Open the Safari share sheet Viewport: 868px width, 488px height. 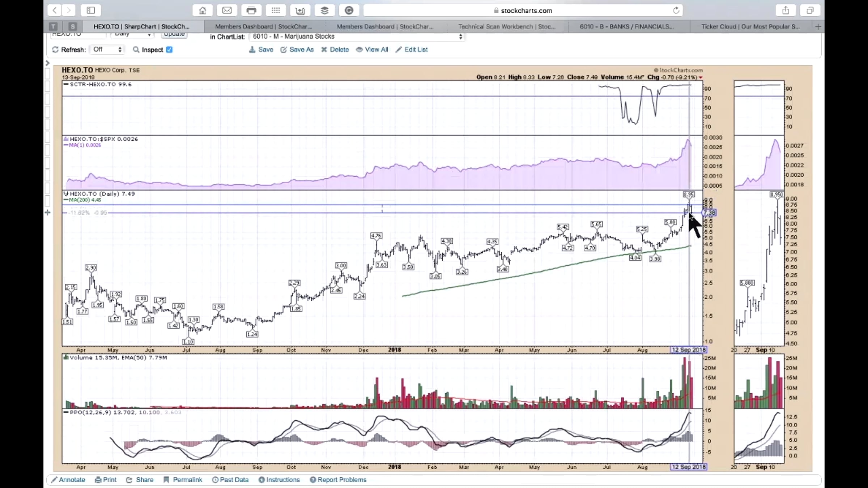coord(786,10)
